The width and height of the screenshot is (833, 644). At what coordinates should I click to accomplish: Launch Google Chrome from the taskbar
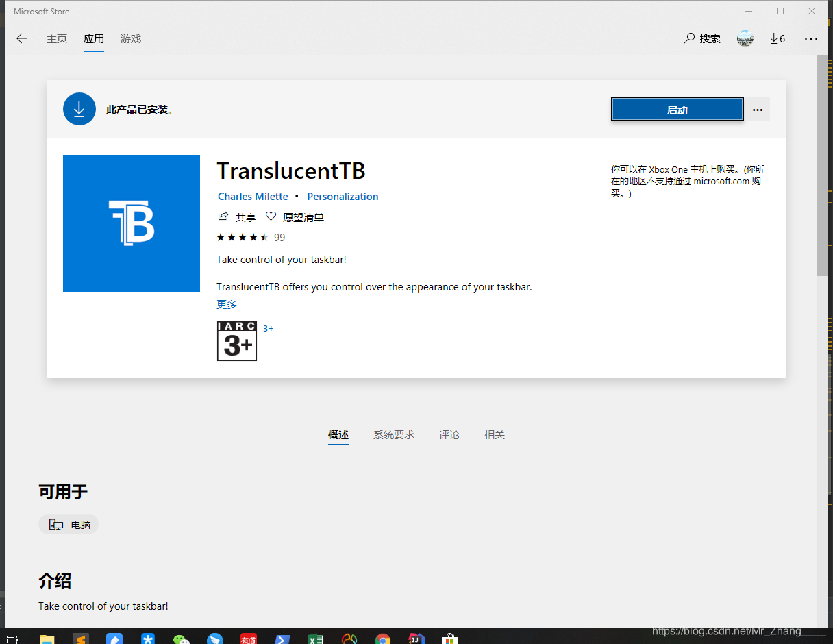(x=383, y=639)
